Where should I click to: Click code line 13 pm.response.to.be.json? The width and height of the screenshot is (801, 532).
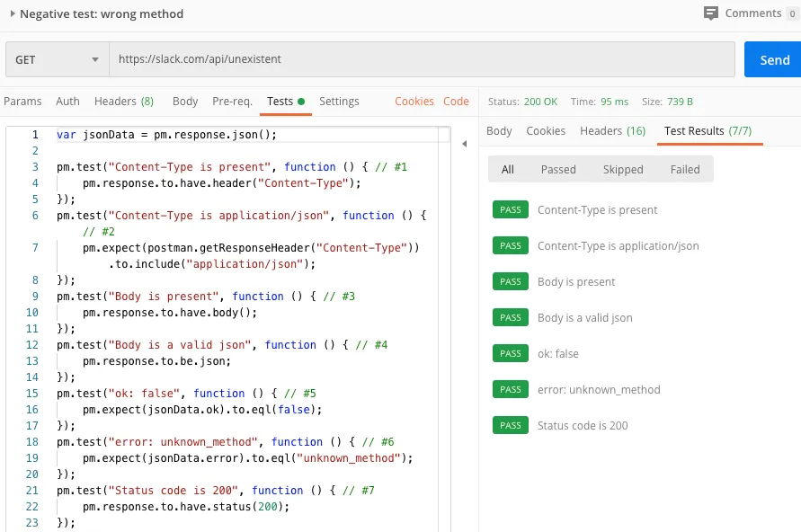pos(156,361)
